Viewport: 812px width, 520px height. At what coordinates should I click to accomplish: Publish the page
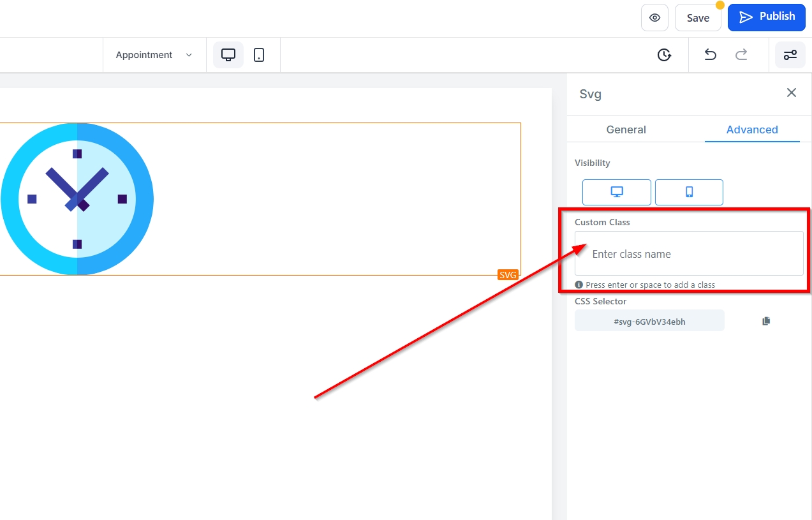point(767,17)
